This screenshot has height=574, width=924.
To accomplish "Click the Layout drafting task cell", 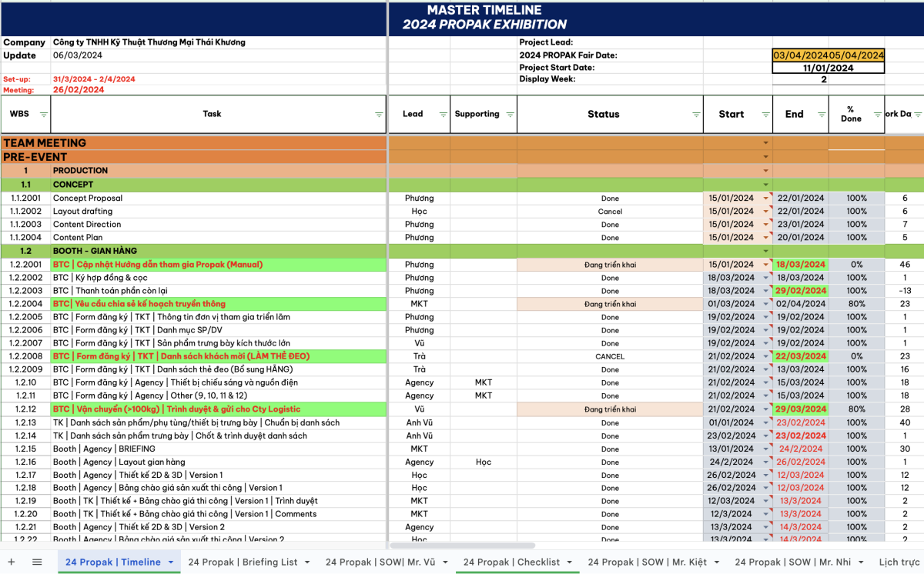I will tap(82, 212).
